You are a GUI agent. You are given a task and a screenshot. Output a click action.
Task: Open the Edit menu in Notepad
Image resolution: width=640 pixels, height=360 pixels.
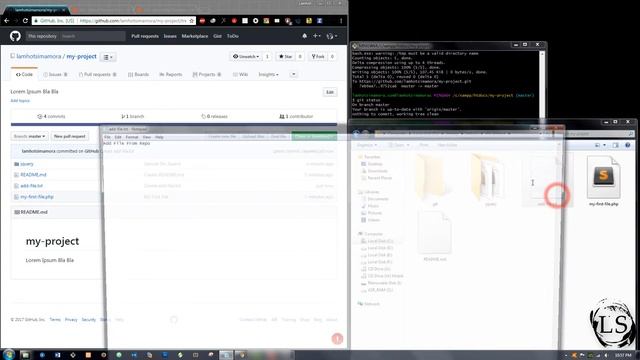tap(118, 137)
